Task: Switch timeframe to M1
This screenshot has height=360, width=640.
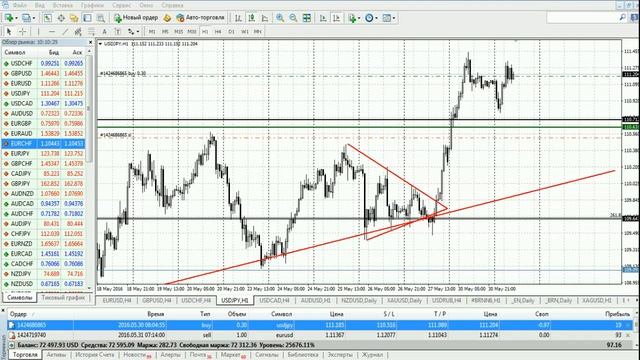Action: coord(152,31)
